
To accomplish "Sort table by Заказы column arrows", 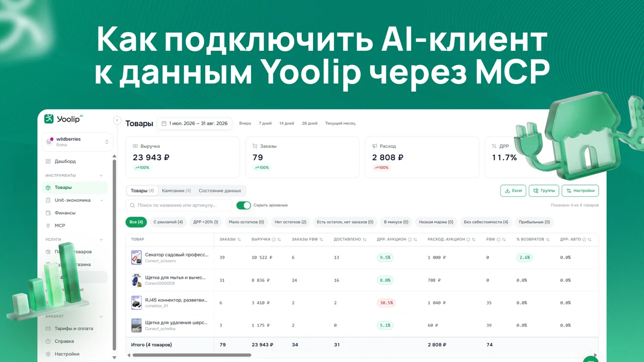I will coord(239,239).
